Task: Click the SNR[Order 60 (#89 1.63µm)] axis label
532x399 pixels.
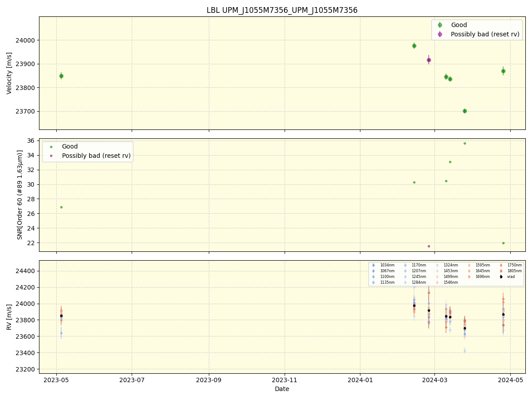Action: tap(20, 195)
